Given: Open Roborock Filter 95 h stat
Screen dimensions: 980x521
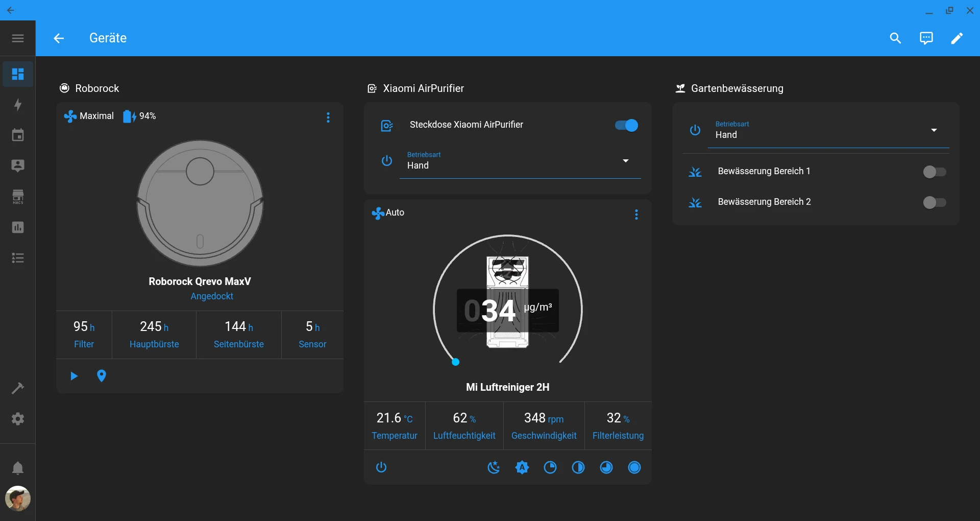Looking at the screenshot, I should point(84,335).
